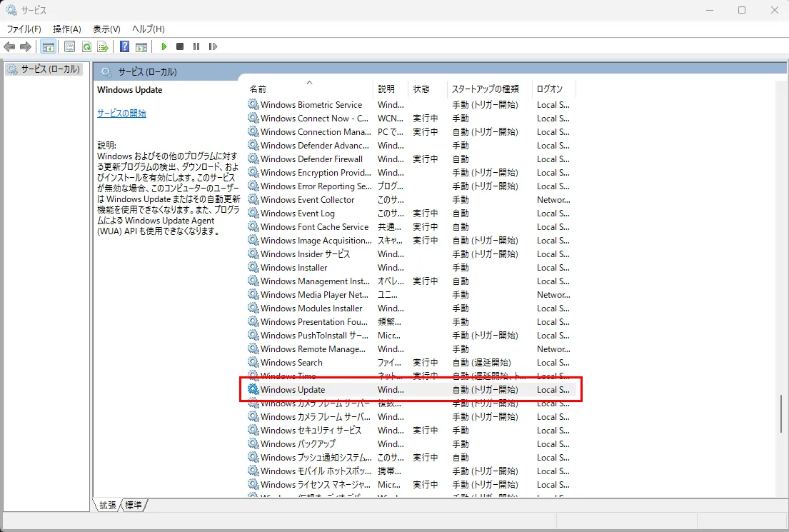
Task: Select Windows Error Reporting Se... service name
Action: click(316, 186)
